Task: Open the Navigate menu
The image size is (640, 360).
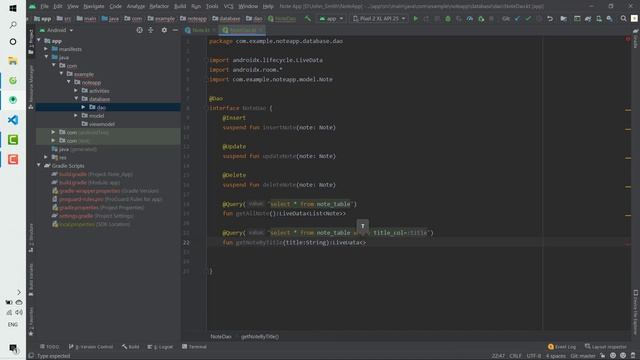Action: 93,7
